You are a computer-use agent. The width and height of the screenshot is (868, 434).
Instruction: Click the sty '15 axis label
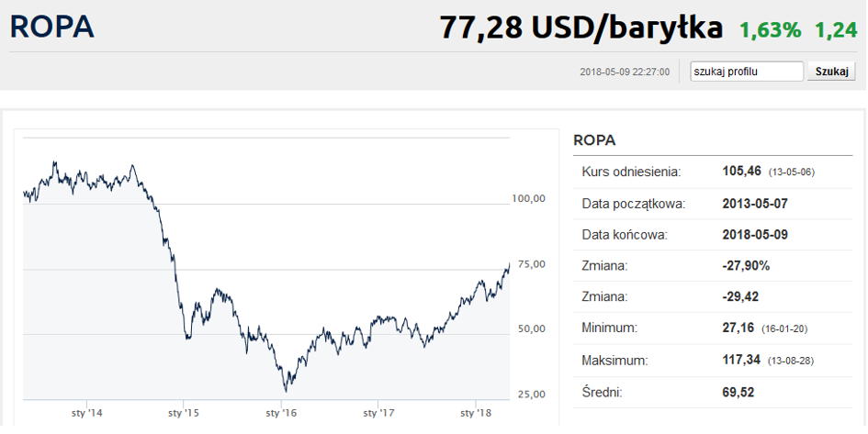[x=184, y=414]
